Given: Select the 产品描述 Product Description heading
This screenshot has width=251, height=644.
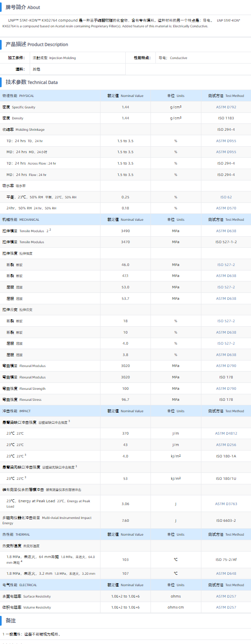Looking at the screenshot, I should coord(37,44).
